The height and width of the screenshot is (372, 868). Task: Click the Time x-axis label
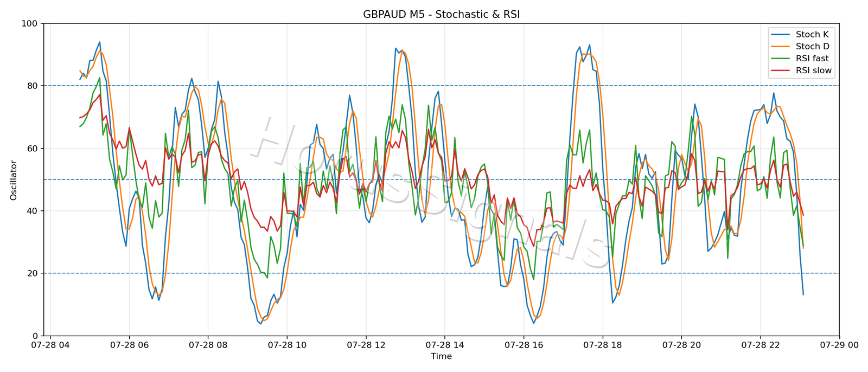(x=441, y=356)
